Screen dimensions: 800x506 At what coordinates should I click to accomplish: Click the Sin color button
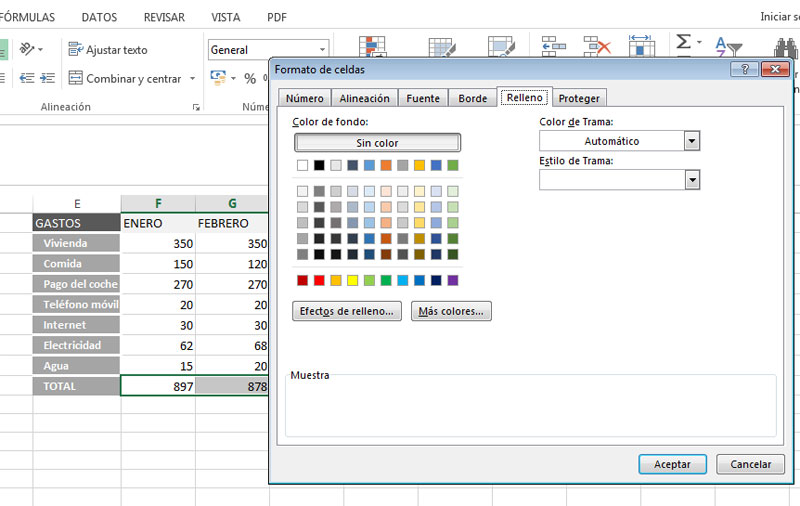pyautogui.click(x=378, y=143)
